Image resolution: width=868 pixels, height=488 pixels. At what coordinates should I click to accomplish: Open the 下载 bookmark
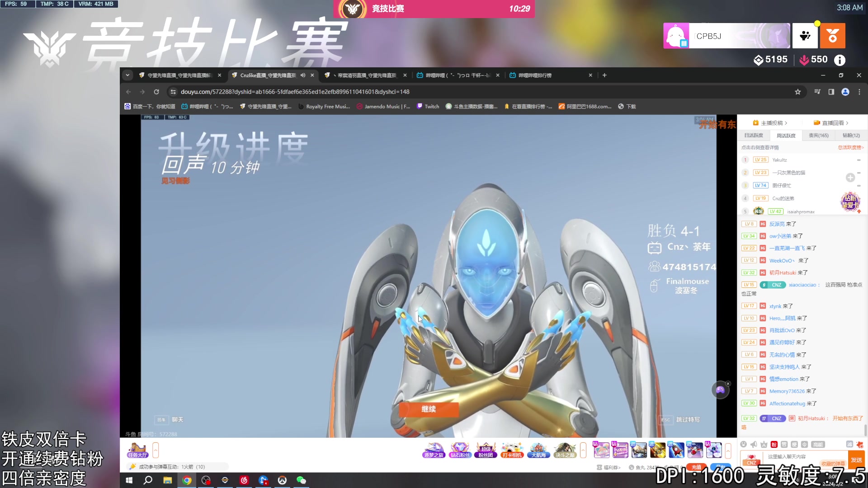click(627, 107)
